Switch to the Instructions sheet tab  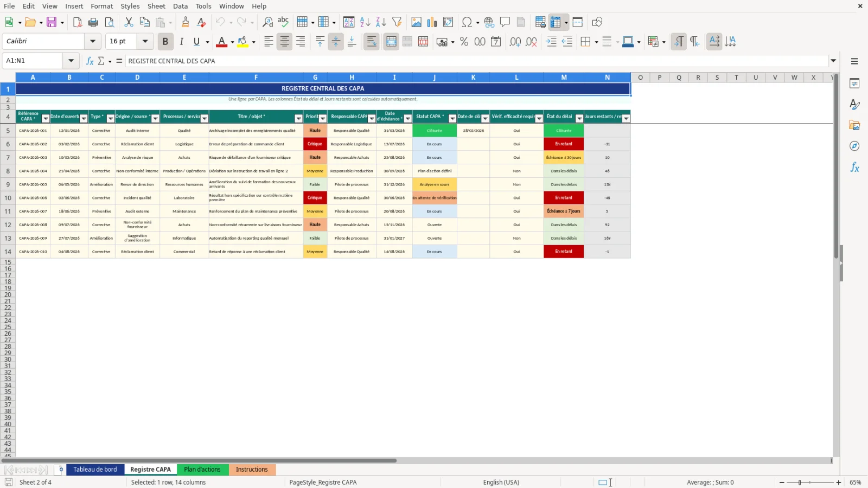(x=252, y=470)
